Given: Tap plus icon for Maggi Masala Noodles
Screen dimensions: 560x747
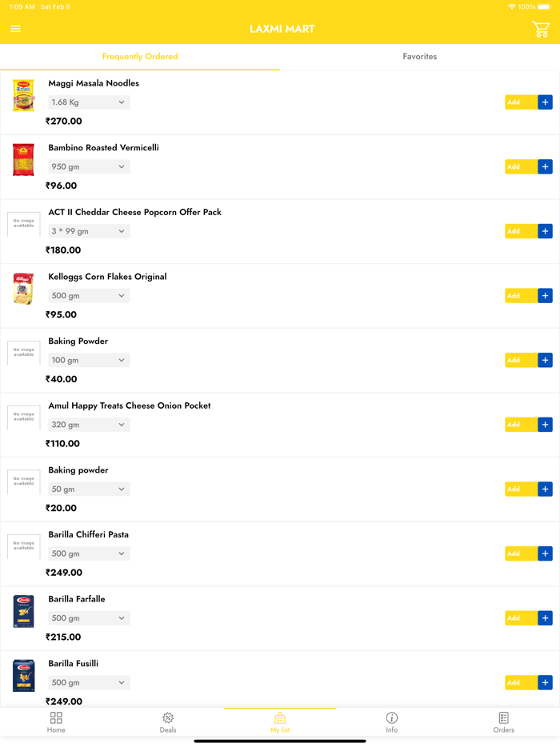Looking at the screenshot, I should click(545, 102).
